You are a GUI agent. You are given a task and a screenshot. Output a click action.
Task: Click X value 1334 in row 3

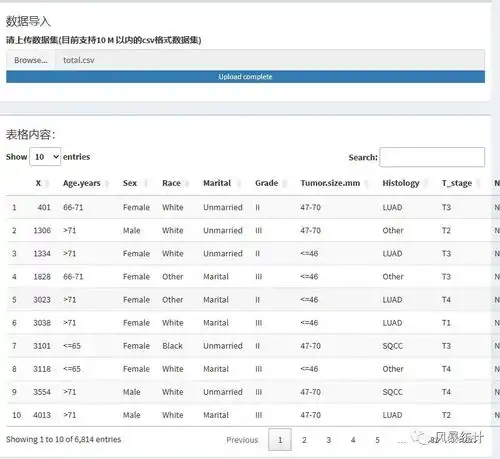pyautogui.click(x=42, y=253)
